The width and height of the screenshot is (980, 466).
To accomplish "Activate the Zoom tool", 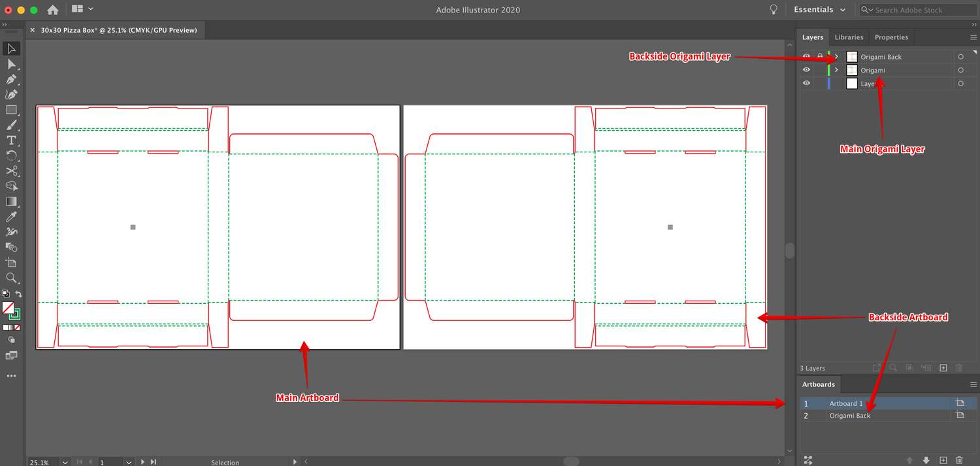I will (x=11, y=278).
